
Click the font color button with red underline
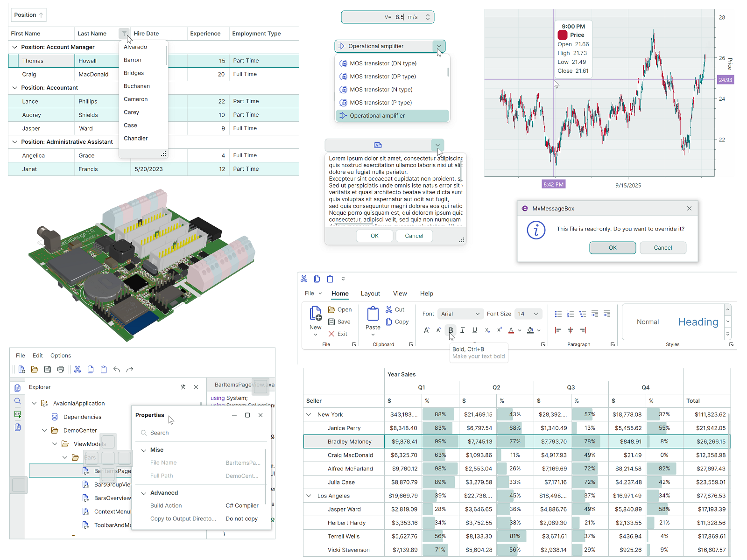[511, 330]
